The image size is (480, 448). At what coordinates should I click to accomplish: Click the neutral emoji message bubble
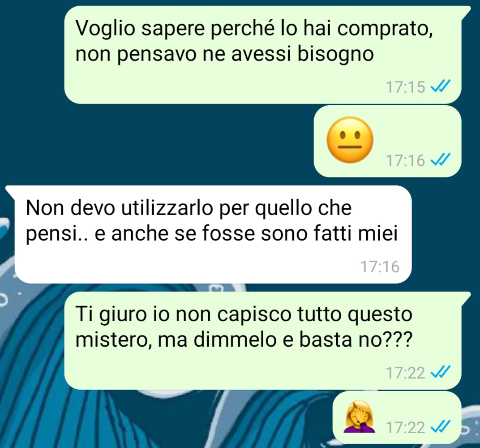pos(388,141)
